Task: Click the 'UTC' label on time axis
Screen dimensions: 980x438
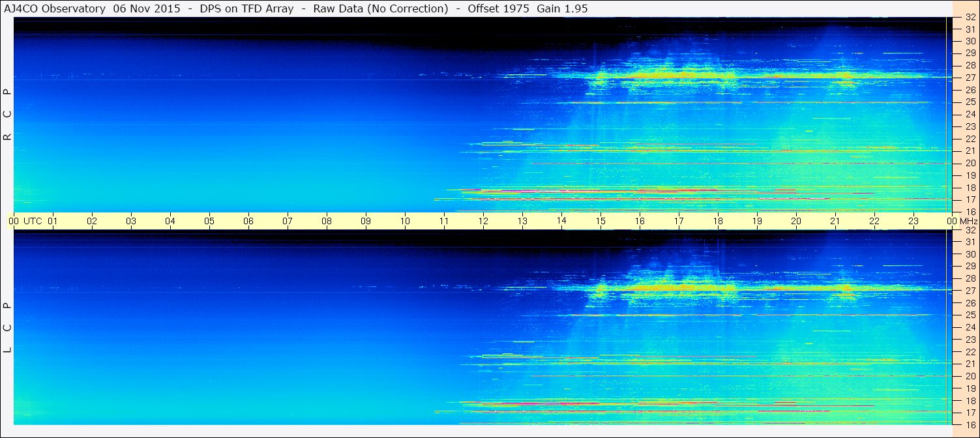Action: point(33,221)
